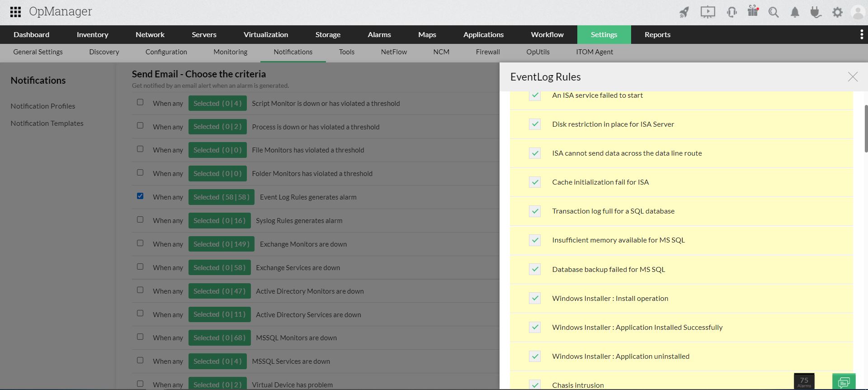Screen dimensions: 868x390
Task: Check the Exchange Monitors are down checkbox
Action: pyautogui.click(x=140, y=243)
